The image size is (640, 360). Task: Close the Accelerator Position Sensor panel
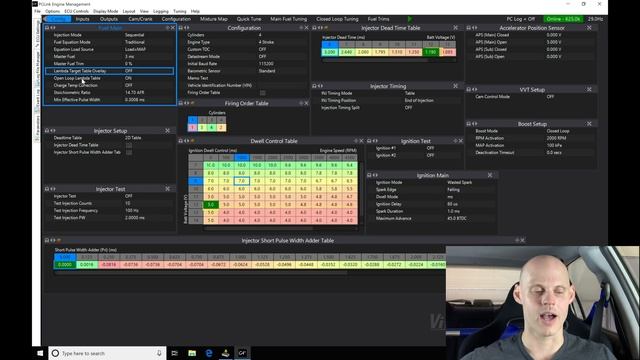589,28
